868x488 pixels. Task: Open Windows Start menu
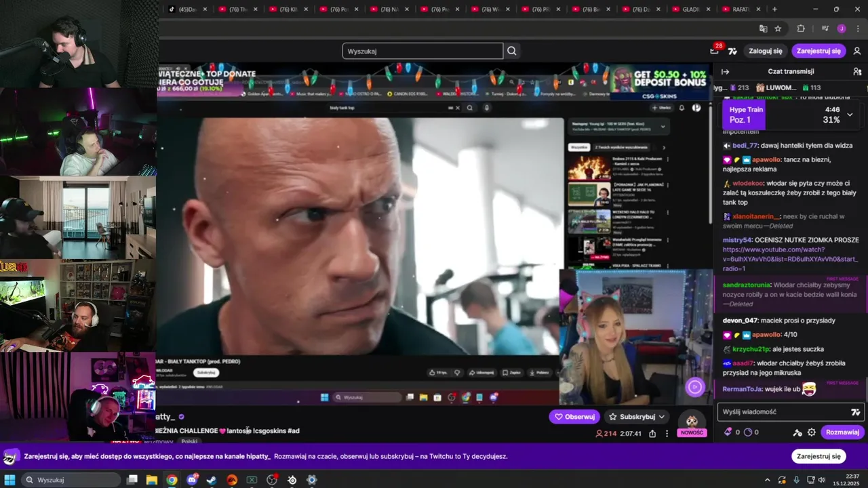pos(9,480)
